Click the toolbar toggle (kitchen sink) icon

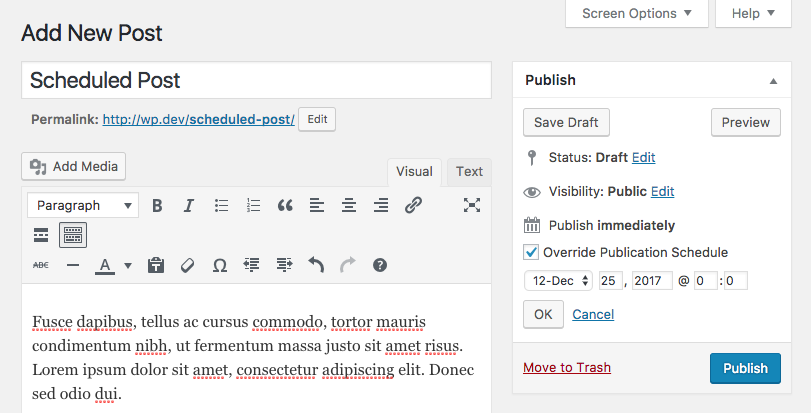73,235
